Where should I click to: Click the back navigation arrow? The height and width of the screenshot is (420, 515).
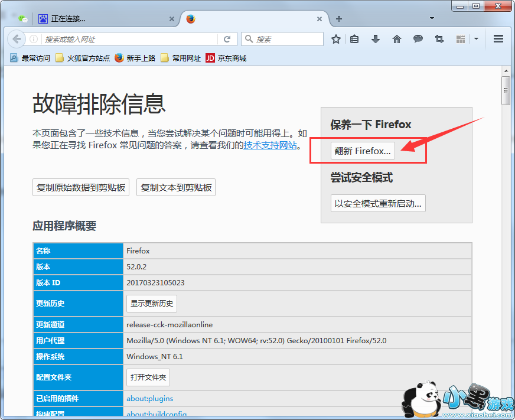coord(17,39)
